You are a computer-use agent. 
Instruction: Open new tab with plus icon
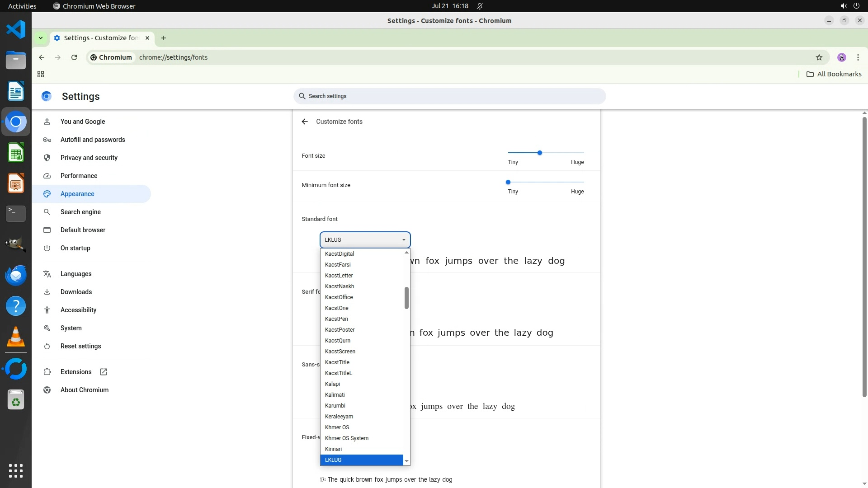click(x=164, y=38)
